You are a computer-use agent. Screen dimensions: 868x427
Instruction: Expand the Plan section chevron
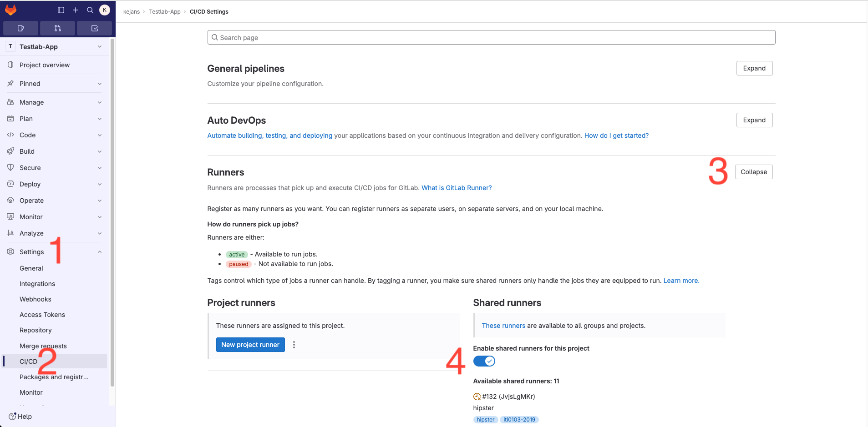click(x=100, y=119)
